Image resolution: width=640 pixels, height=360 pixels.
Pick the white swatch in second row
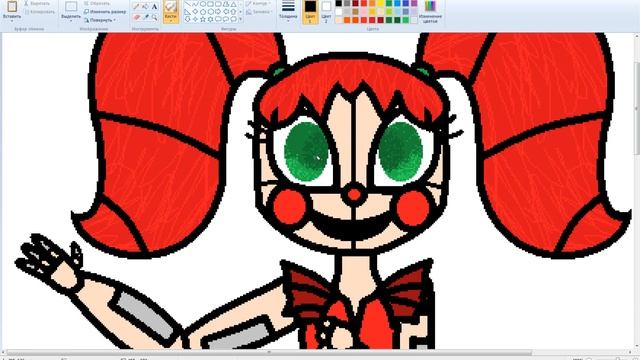[x=339, y=12]
